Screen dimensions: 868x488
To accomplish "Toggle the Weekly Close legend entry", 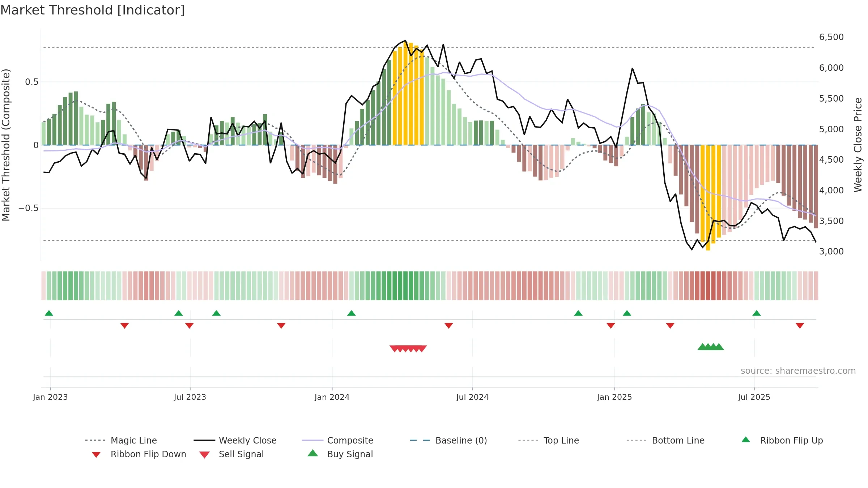I will click(x=235, y=440).
